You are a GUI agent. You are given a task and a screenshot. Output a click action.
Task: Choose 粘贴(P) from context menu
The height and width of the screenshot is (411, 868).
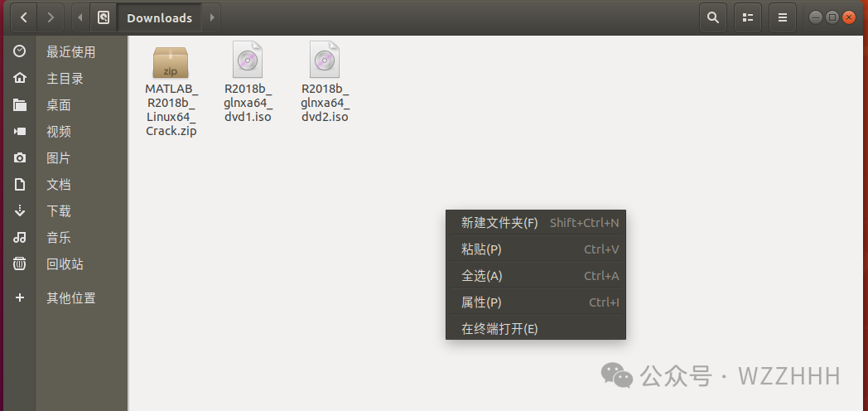pos(536,249)
